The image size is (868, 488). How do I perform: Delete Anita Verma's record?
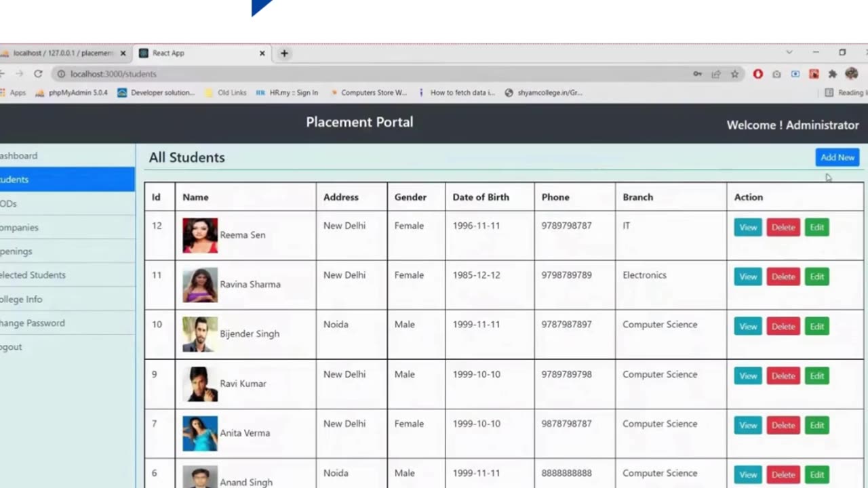(x=783, y=425)
